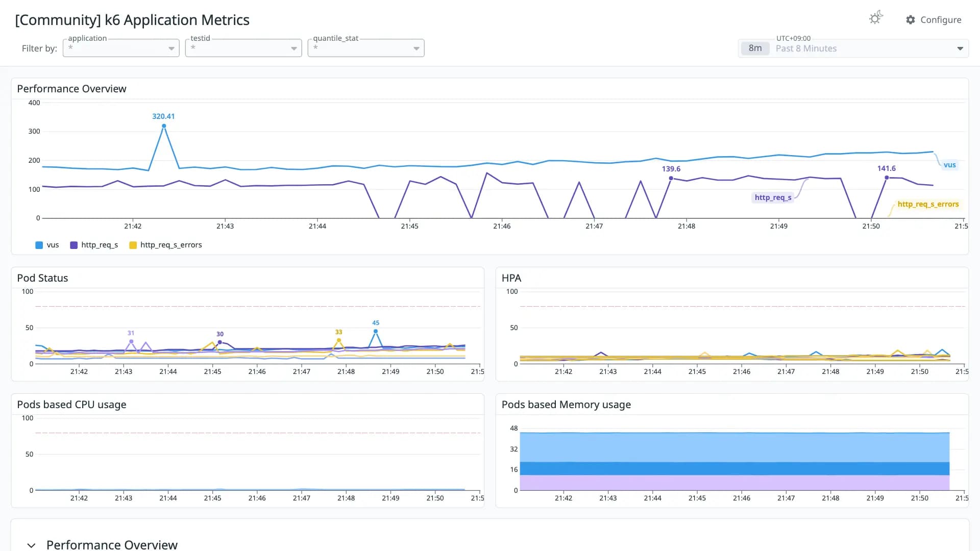Toggle the light/dark theme sun-moon icon
This screenshot has width=980, height=551.
876,18
